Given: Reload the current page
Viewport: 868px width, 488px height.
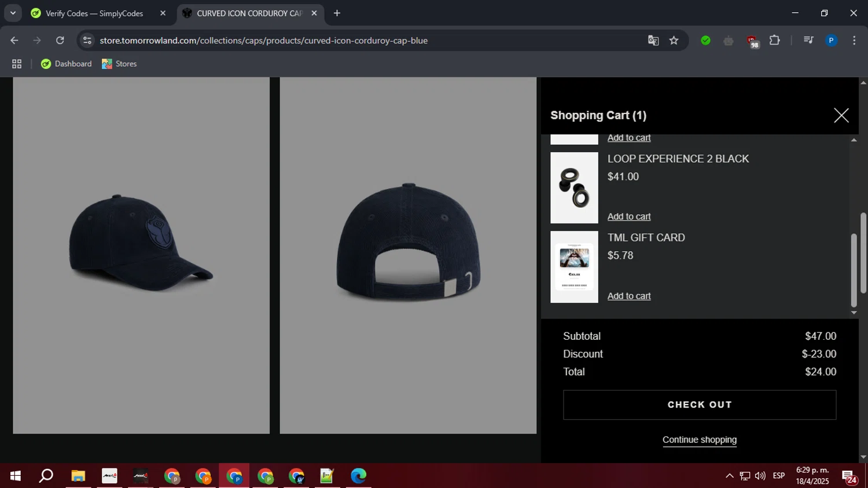Looking at the screenshot, I should coord(60,41).
